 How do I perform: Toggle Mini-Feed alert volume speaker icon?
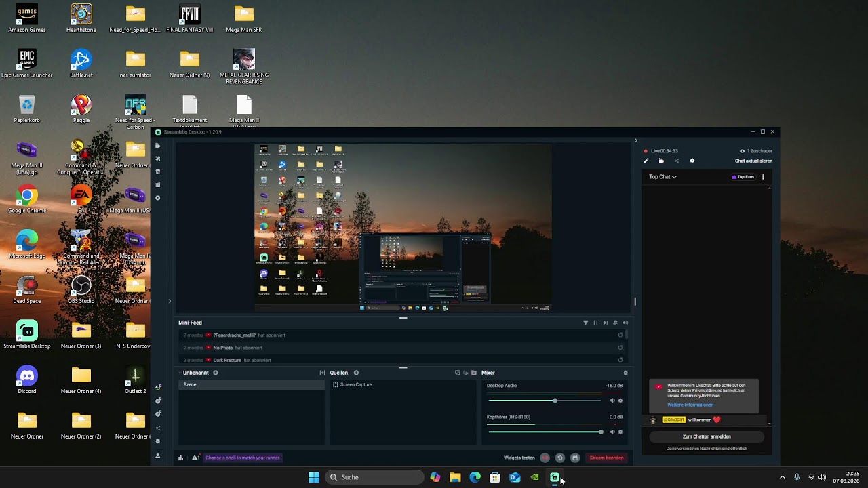(x=625, y=323)
